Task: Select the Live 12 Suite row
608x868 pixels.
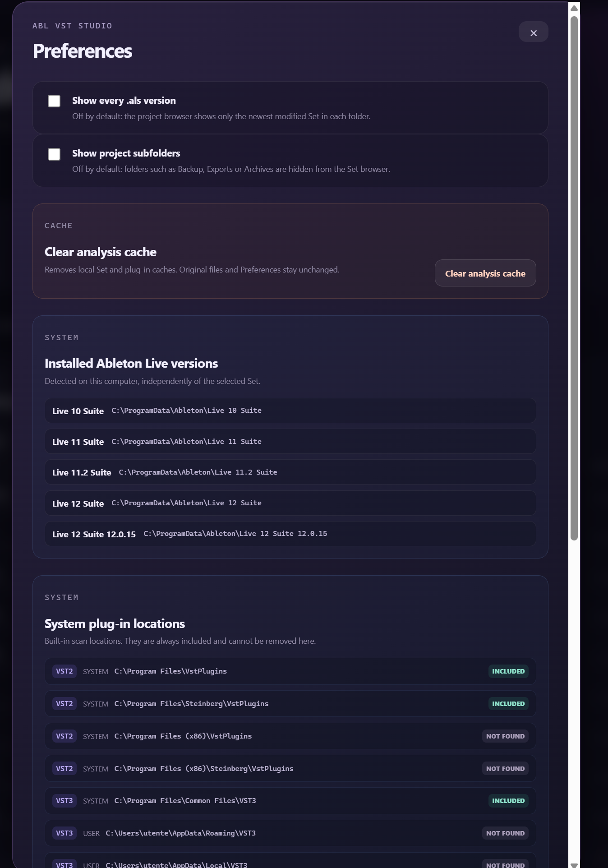Action: pos(290,503)
